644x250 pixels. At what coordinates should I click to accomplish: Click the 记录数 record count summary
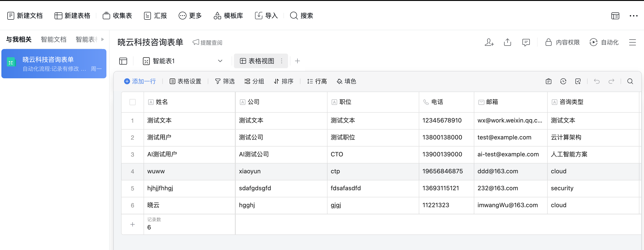tap(189, 224)
